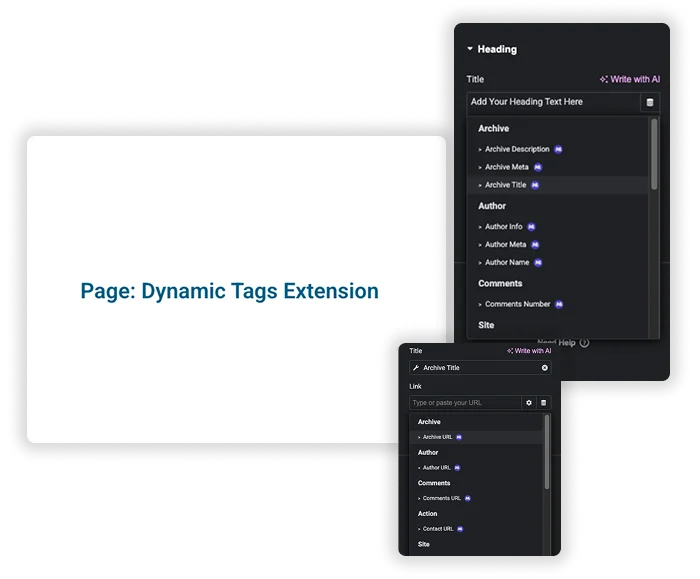Screen dimensions: 700x579
Task: Click the Need Help question mark icon
Action: click(x=584, y=343)
